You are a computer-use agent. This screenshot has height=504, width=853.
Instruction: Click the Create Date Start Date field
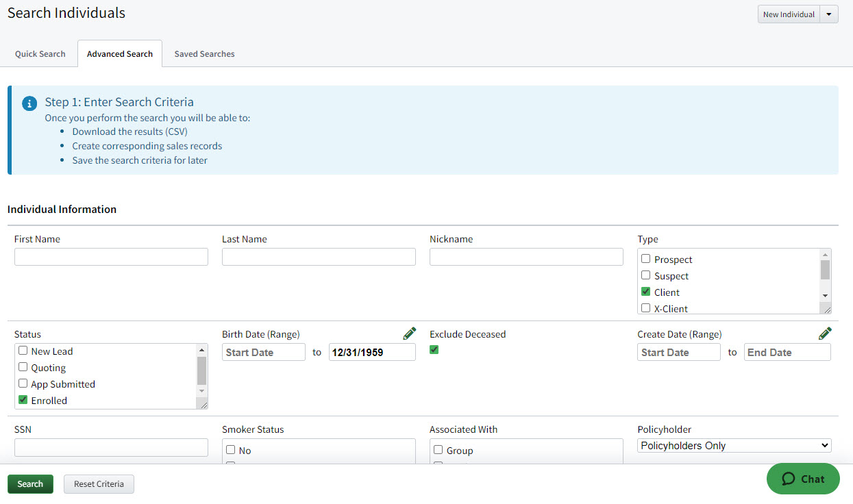(679, 352)
